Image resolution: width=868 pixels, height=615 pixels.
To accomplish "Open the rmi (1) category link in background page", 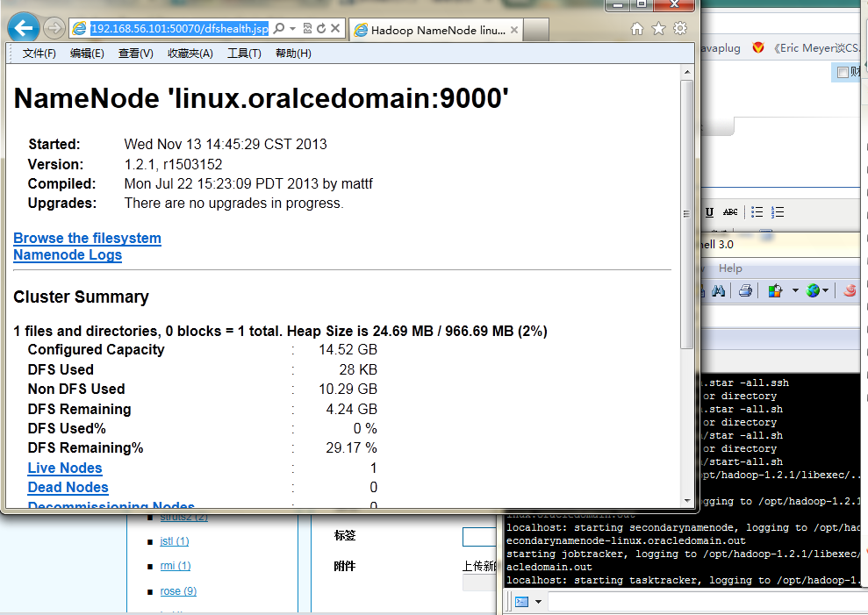I will point(176,566).
